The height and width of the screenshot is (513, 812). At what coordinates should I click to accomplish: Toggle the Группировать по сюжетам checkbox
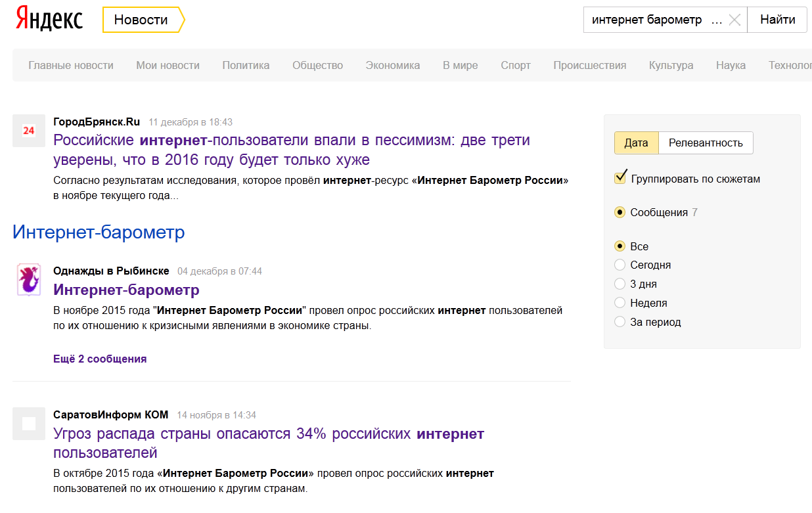click(x=620, y=178)
